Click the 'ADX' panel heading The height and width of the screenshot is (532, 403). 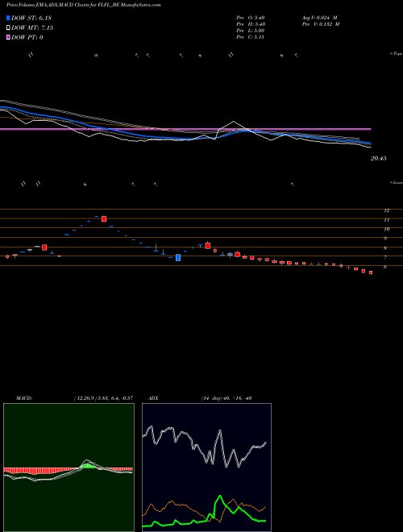coord(153,398)
